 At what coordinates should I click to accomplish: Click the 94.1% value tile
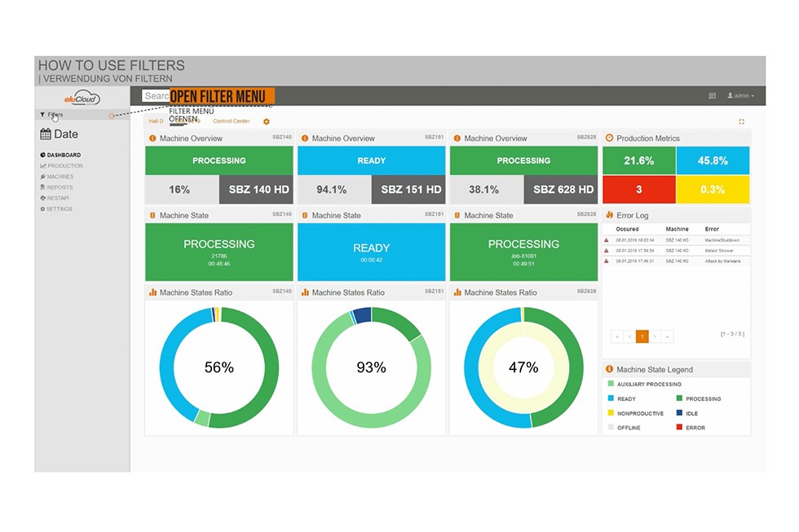[334, 189]
